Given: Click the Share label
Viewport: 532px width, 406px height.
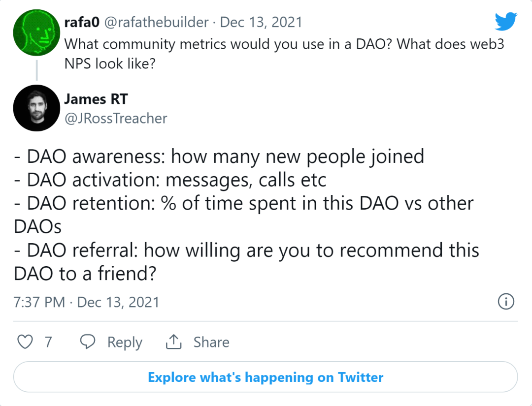Looking at the screenshot, I should coord(211,342).
